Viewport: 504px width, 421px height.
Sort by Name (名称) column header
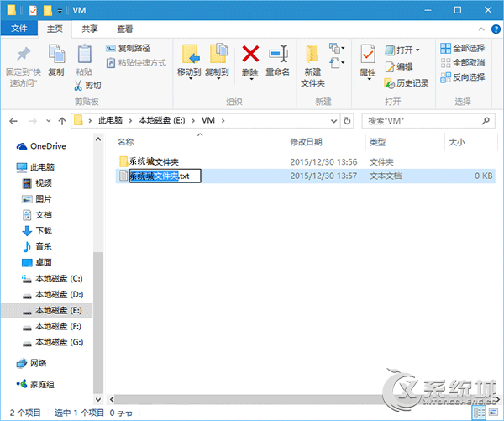(x=126, y=142)
